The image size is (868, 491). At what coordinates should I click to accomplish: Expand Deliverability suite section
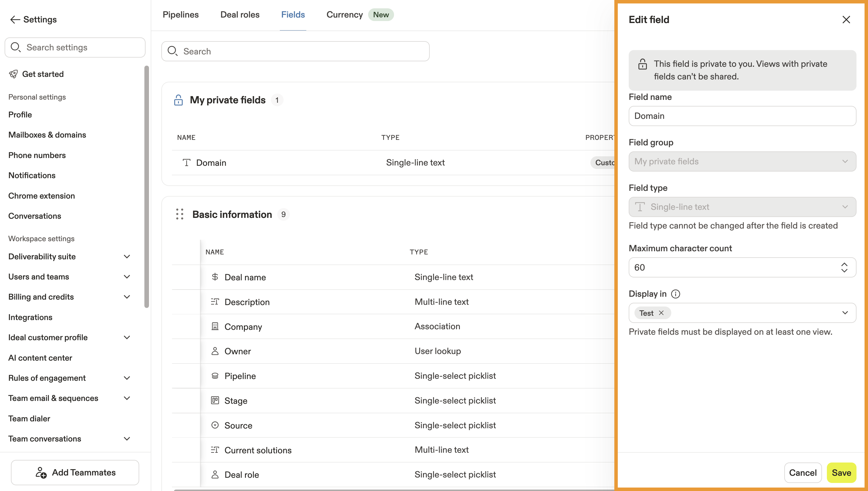pyautogui.click(x=127, y=257)
